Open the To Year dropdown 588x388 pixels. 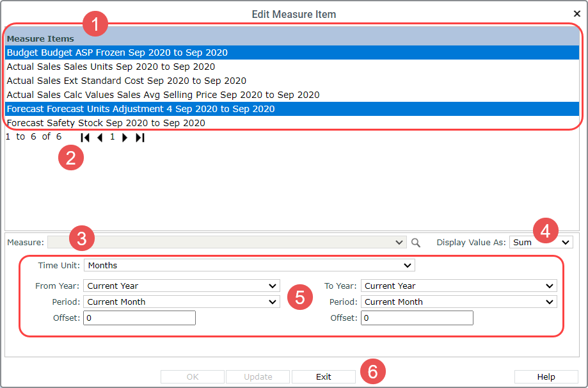coord(459,286)
